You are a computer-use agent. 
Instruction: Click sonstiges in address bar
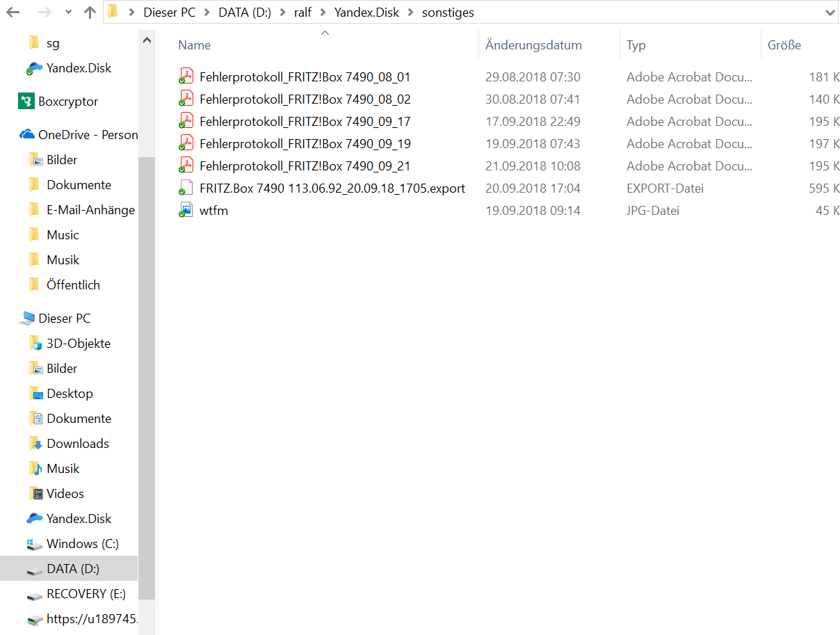click(x=448, y=13)
